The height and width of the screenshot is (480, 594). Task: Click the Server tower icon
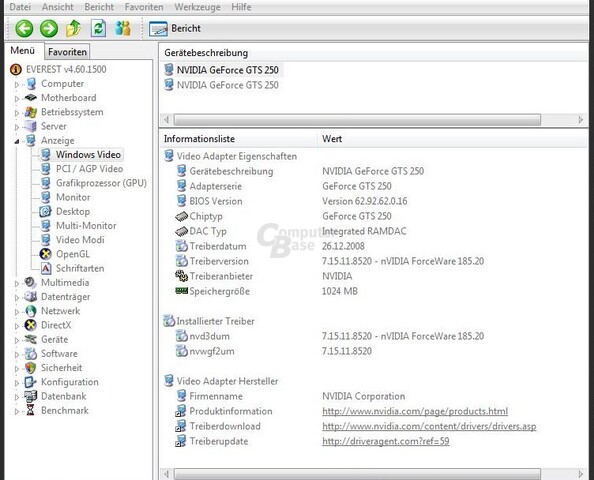click(x=31, y=126)
